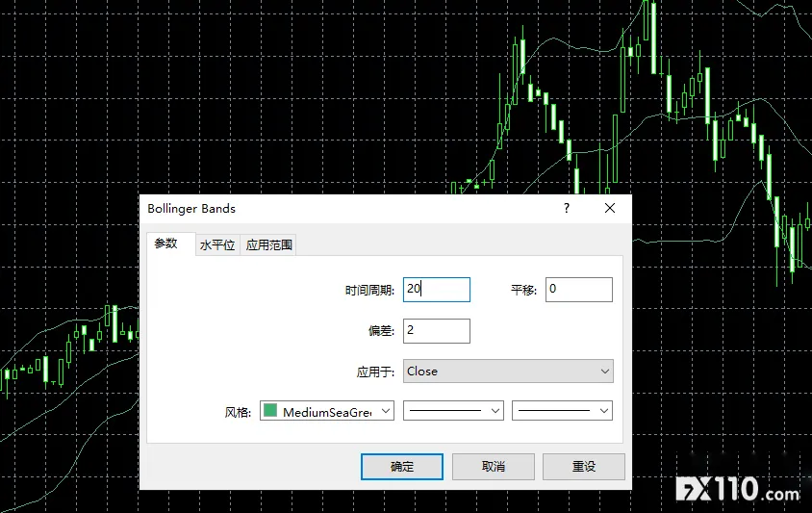Click the Bollinger Bands dialog title bar
Image resolution: width=812 pixels, height=513 pixels.
337,208
